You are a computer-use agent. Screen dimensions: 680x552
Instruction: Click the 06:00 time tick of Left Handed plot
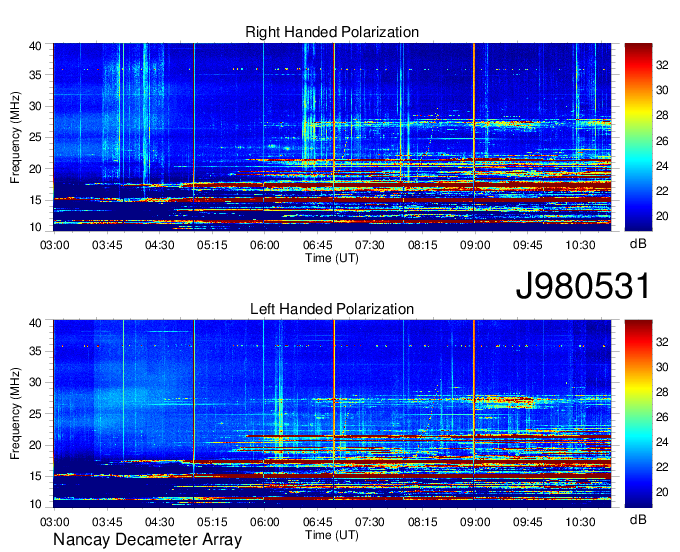pyautogui.click(x=265, y=522)
